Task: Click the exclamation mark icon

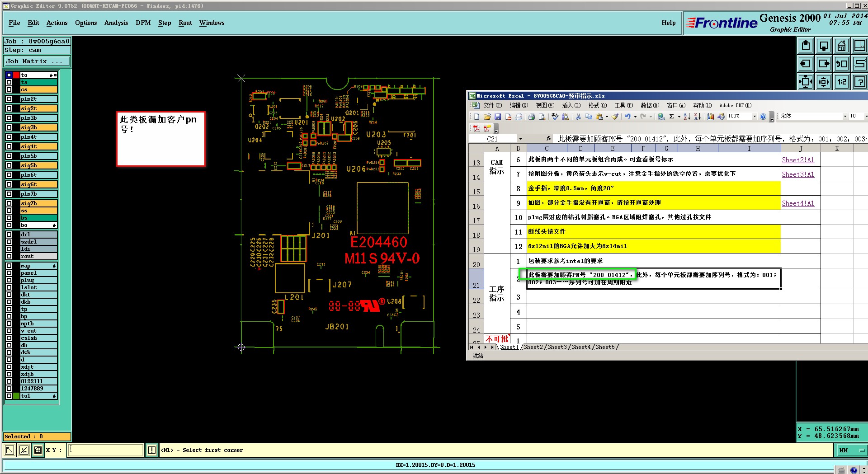Action: pos(152,450)
